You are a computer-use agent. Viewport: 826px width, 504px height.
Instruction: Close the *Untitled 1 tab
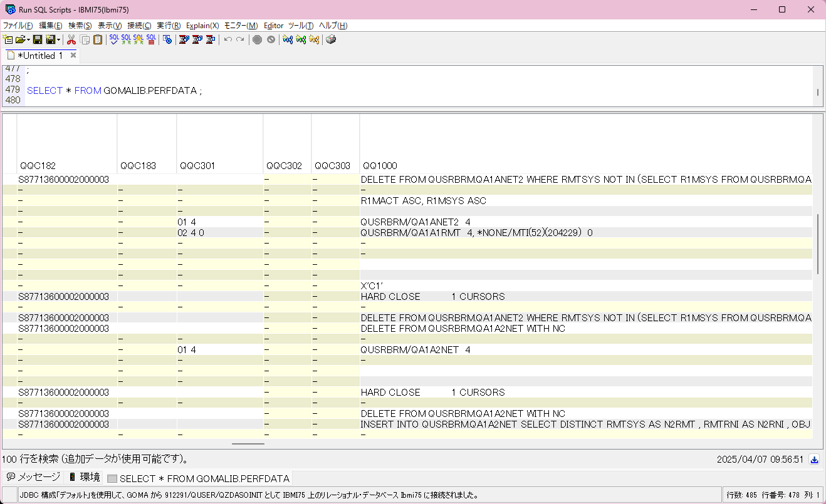(73, 55)
